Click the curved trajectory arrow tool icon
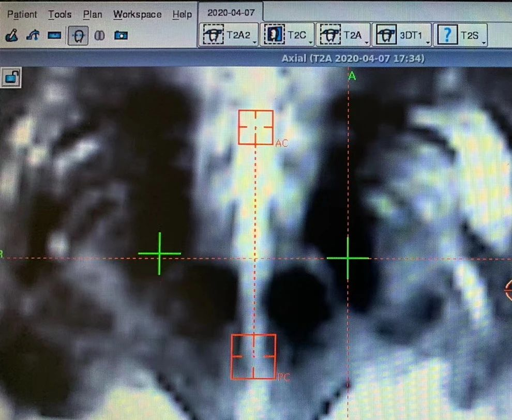Viewport: 512px width, 420px height. tap(33, 35)
